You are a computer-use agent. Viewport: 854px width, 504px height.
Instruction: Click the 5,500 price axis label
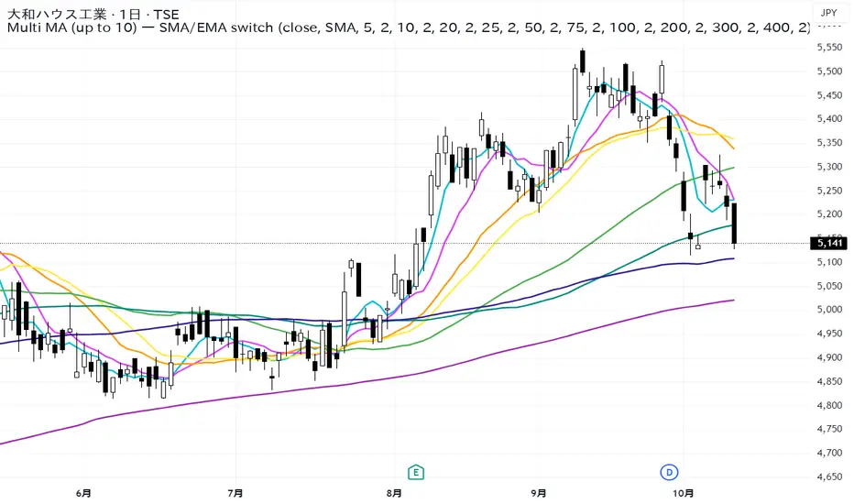(x=829, y=71)
